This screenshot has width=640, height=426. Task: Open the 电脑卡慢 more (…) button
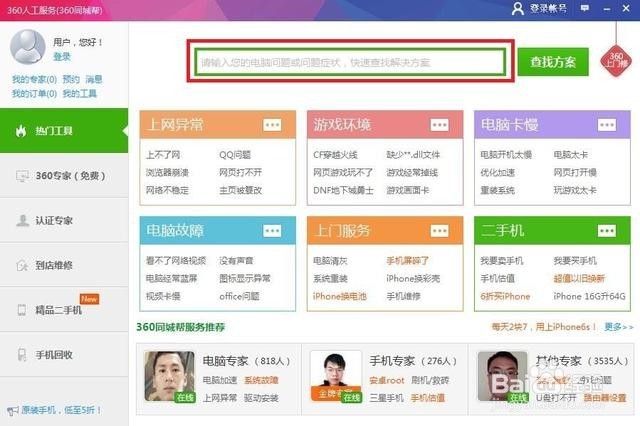607,125
